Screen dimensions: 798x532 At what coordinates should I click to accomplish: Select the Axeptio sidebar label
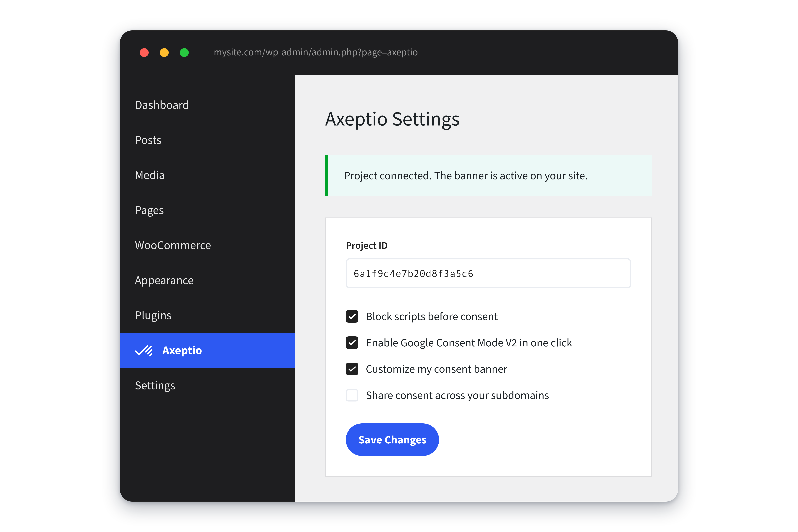tap(182, 350)
